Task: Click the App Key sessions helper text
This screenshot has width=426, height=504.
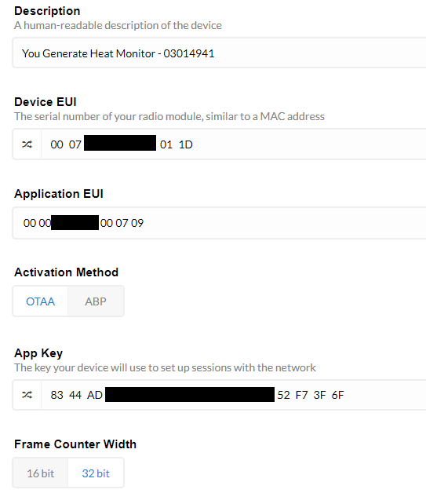Action: [x=165, y=367]
